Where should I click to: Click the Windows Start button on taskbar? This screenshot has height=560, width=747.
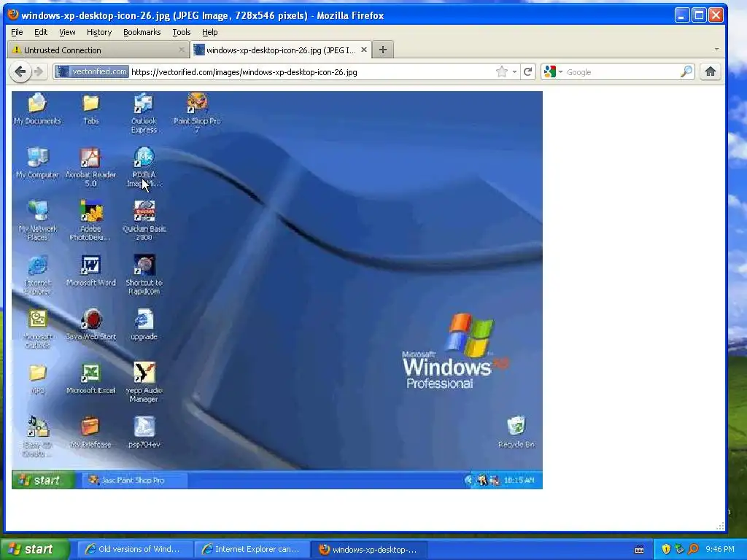coord(34,549)
